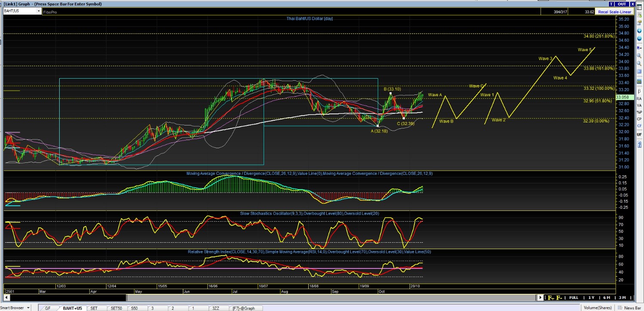Click the blue minus circle icon
This screenshot has height=311, width=644.
click(639, 34)
